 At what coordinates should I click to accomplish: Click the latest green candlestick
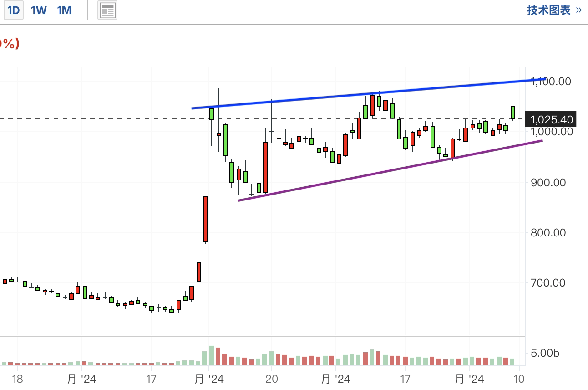tap(513, 113)
